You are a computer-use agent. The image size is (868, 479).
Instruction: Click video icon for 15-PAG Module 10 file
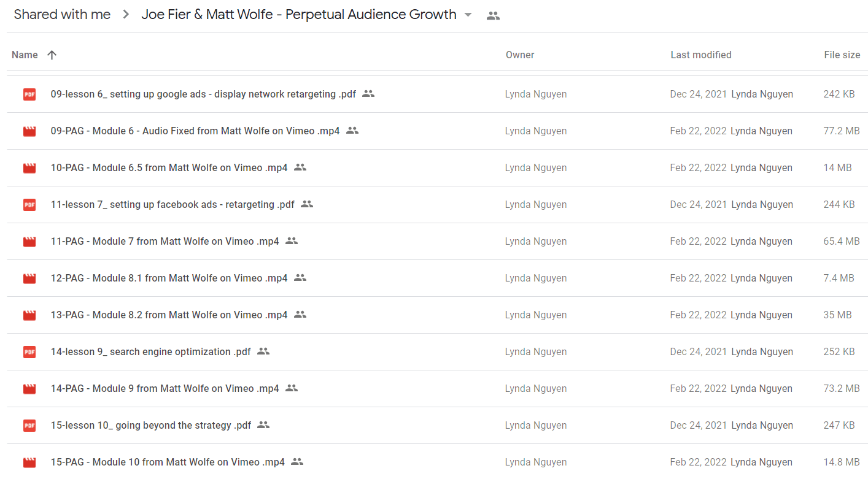pyautogui.click(x=29, y=462)
